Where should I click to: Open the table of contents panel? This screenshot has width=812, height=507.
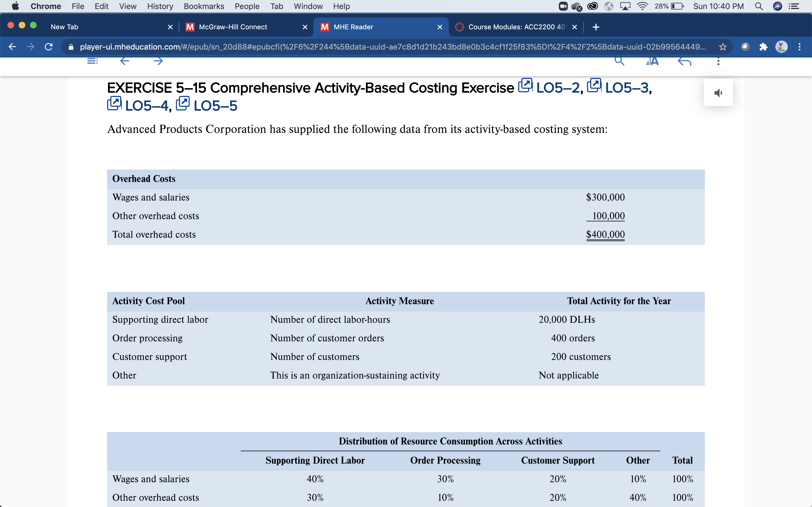point(92,61)
